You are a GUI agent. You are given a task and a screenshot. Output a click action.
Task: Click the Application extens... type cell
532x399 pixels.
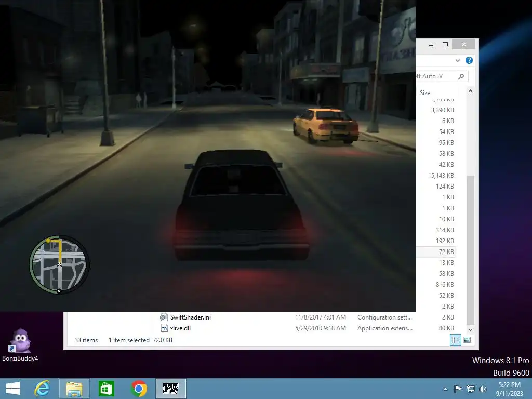pos(385,328)
